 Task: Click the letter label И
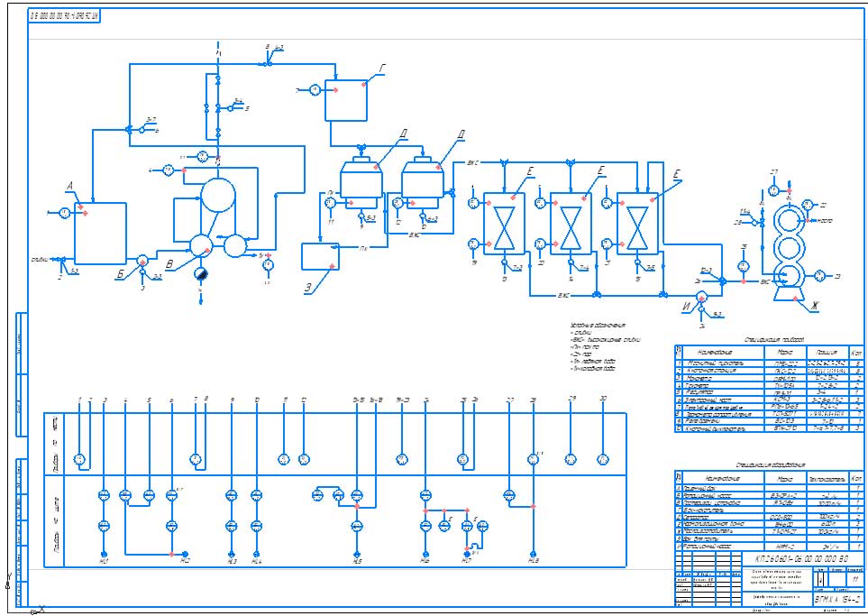tap(687, 308)
